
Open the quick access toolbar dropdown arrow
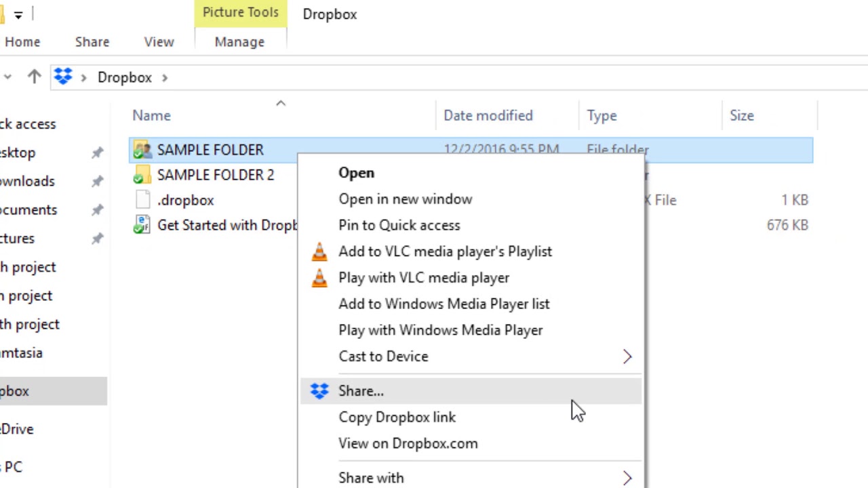[x=18, y=14]
